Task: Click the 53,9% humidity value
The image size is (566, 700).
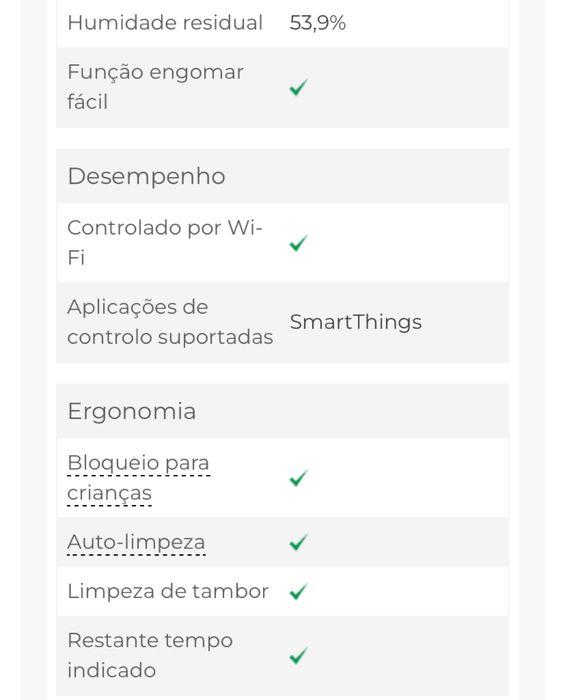Action: coord(317,23)
